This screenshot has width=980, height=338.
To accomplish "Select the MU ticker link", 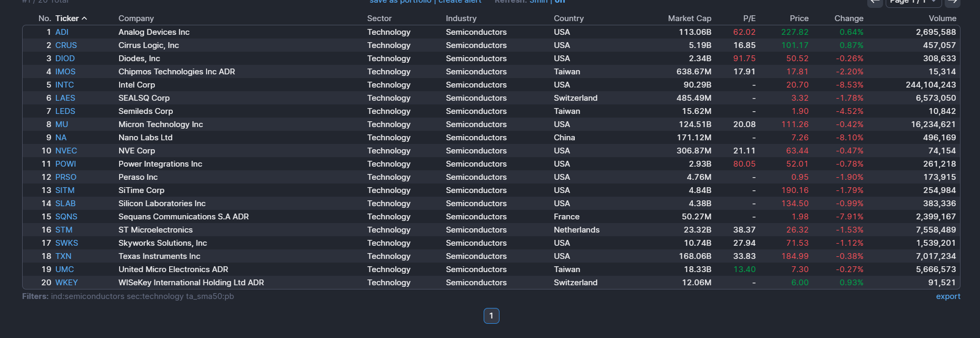I will click(x=62, y=124).
